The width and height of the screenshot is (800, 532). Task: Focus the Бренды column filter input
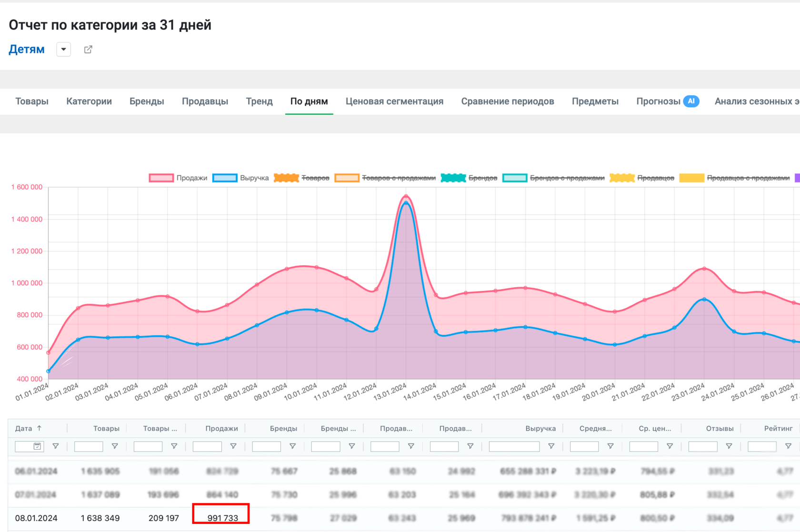266,446
